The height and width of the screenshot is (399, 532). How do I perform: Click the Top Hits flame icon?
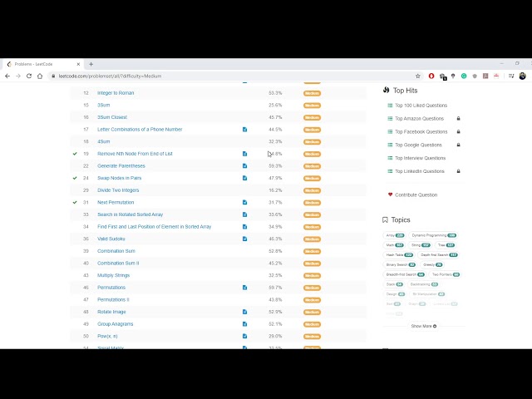(386, 90)
